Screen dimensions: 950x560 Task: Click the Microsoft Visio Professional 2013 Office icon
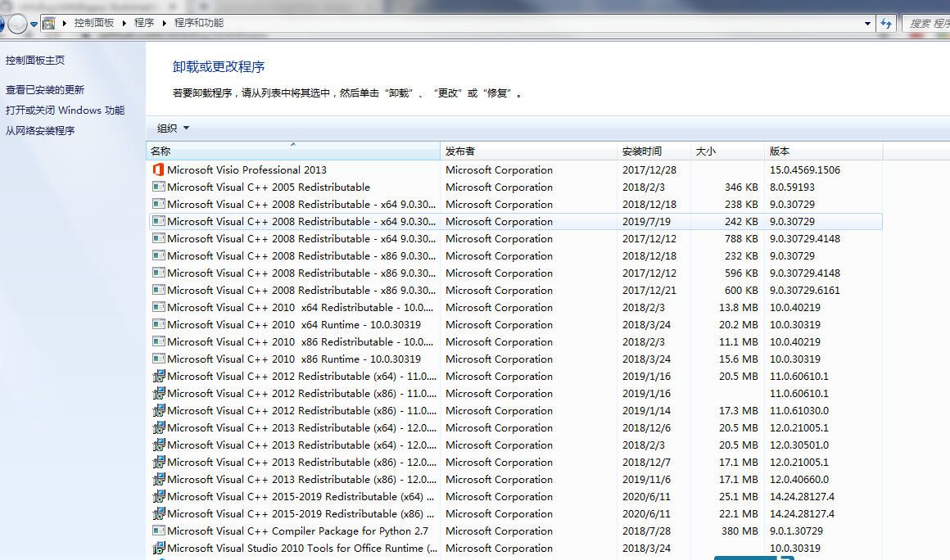[159, 170]
